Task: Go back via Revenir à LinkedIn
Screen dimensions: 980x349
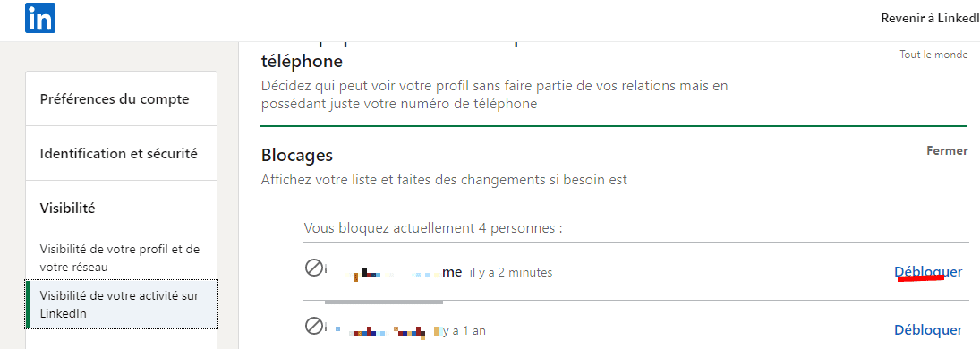Action: click(930, 18)
